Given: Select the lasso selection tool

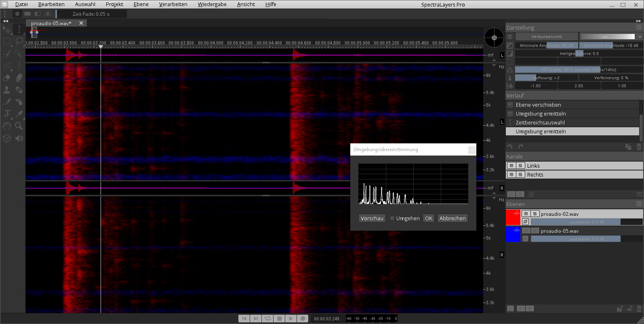Looking at the screenshot, I should point(19,41).
